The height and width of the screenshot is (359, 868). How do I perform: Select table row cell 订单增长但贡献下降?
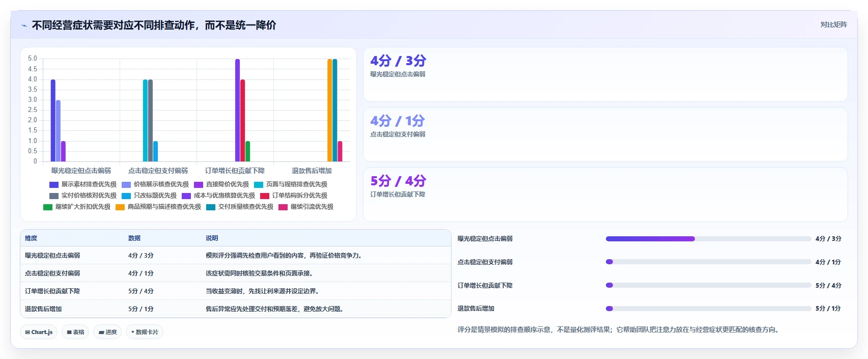[x=52, y=291]
